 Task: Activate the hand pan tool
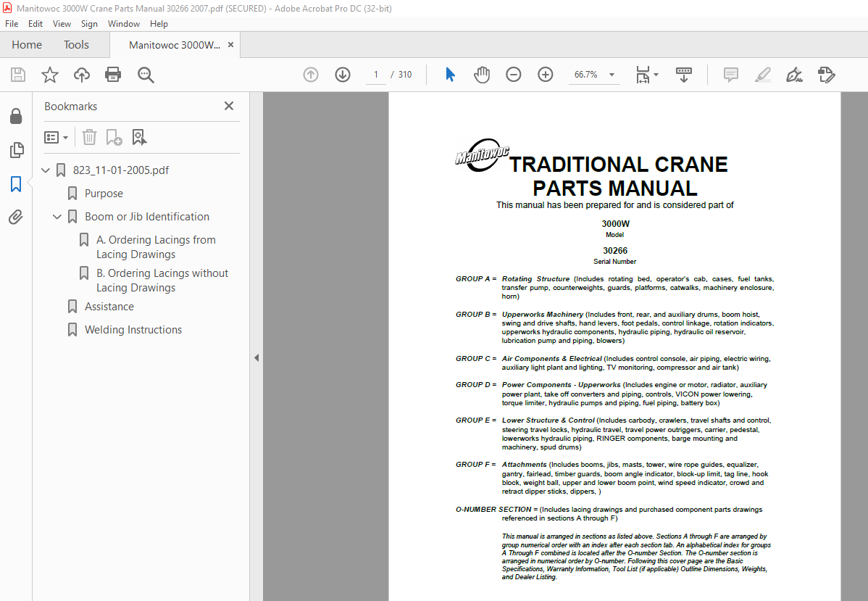pyautogui.click(x=482, y=75)
